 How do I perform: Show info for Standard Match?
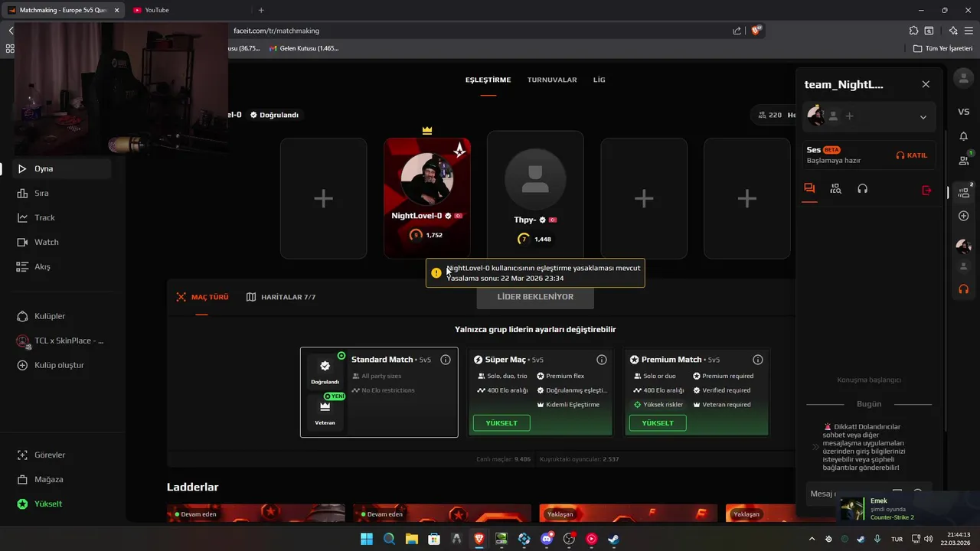point(446,360)
